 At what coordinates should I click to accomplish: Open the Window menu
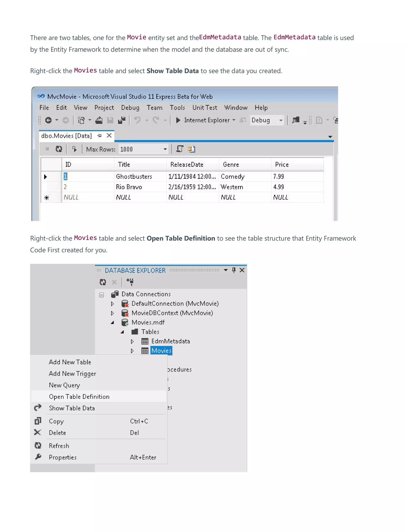[x=236, y=108]
